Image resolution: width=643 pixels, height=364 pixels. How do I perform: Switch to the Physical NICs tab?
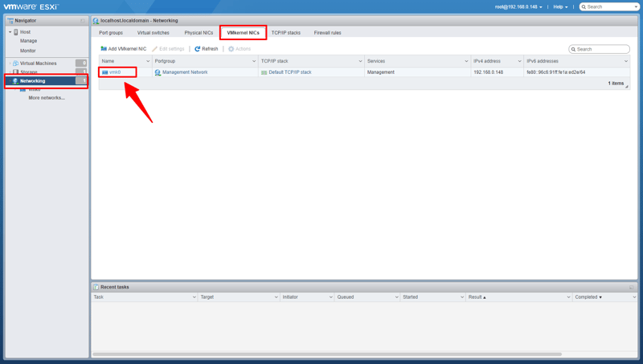tap(199, 33)
